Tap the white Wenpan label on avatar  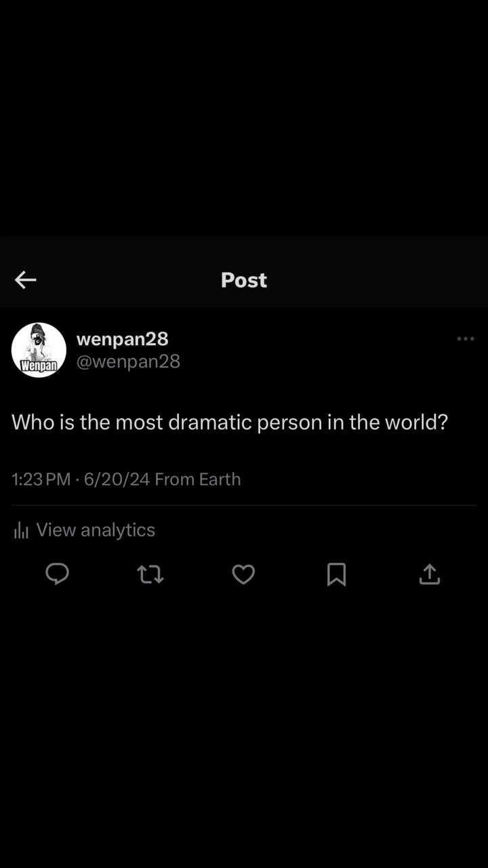point(38,366)
